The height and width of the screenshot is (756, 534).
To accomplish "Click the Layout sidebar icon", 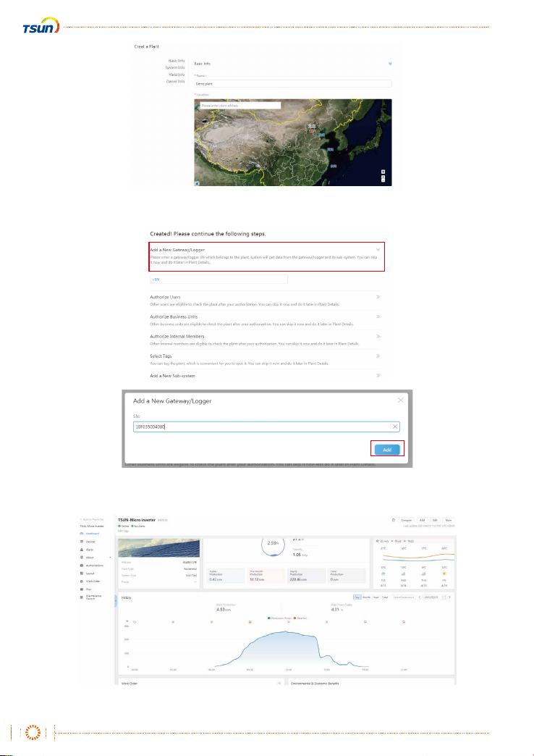I will pyautogui.click(x=82, y=574).
